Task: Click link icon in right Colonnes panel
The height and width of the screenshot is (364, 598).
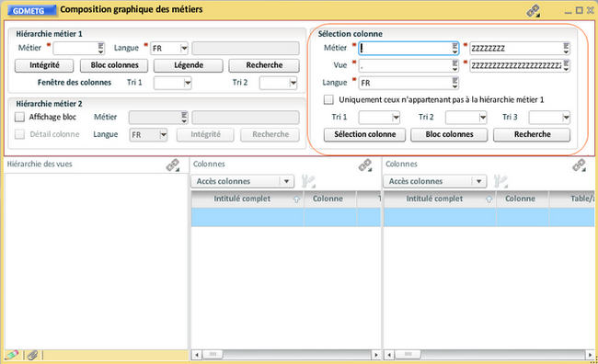Action: pos(580,165)
